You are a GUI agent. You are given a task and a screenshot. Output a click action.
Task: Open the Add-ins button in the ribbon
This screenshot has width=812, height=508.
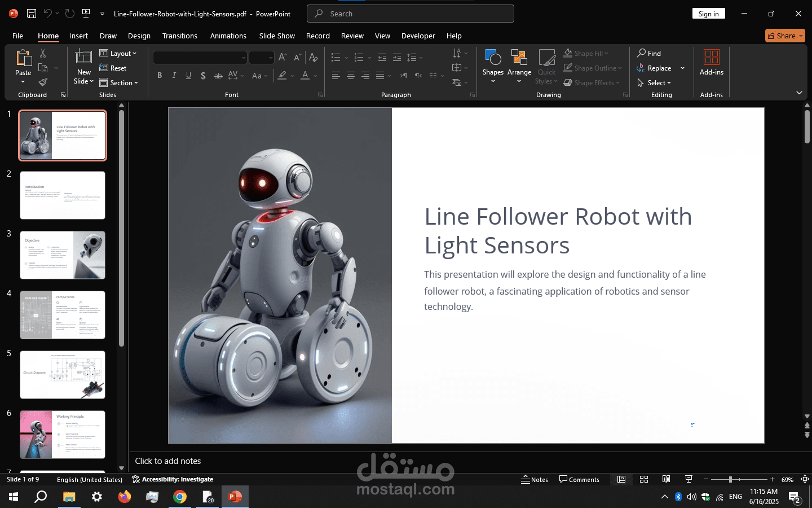point(712,62)
